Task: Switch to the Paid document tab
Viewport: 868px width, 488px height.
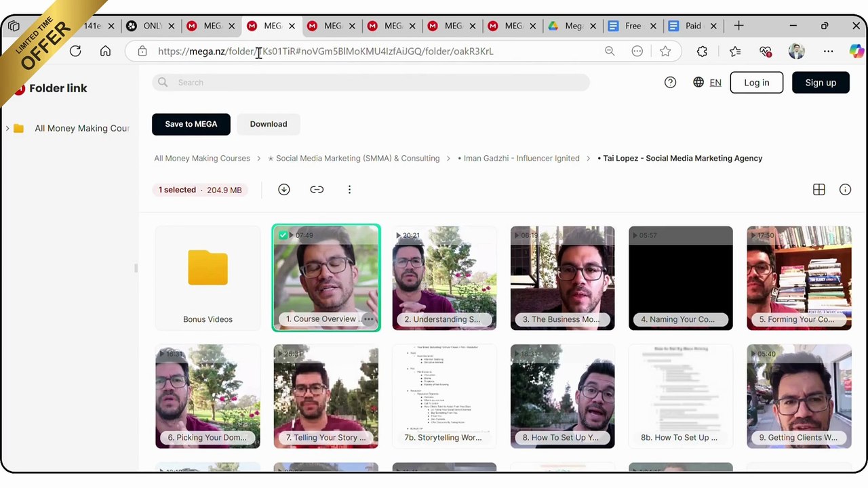Action: [687, 26]
